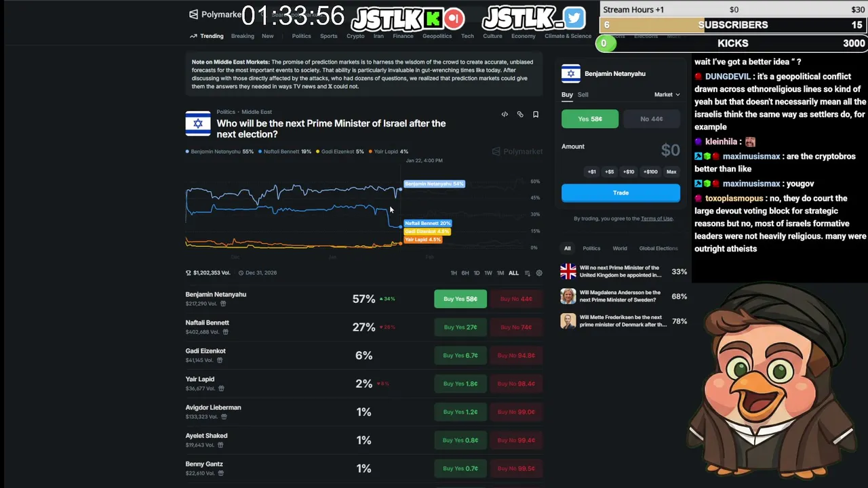Click the Kick logo in stream overlay
The image size is (868, 488).
[x=432, y=18]
